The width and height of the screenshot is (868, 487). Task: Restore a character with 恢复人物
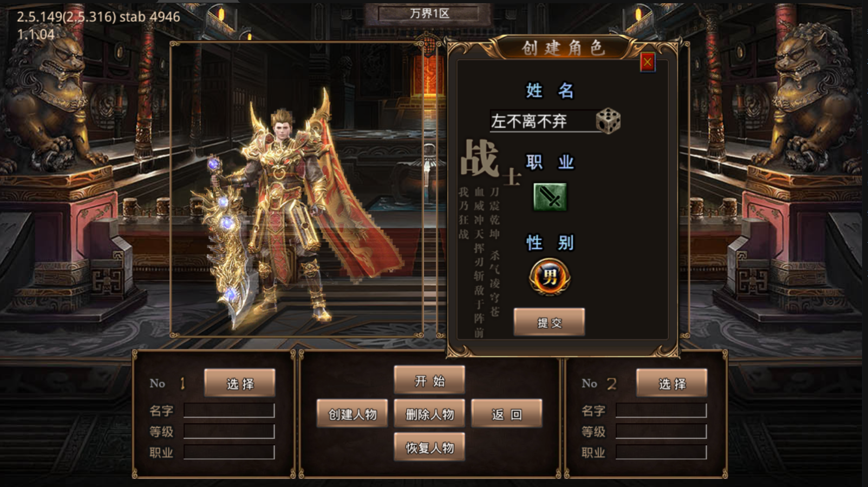point(429,447)
